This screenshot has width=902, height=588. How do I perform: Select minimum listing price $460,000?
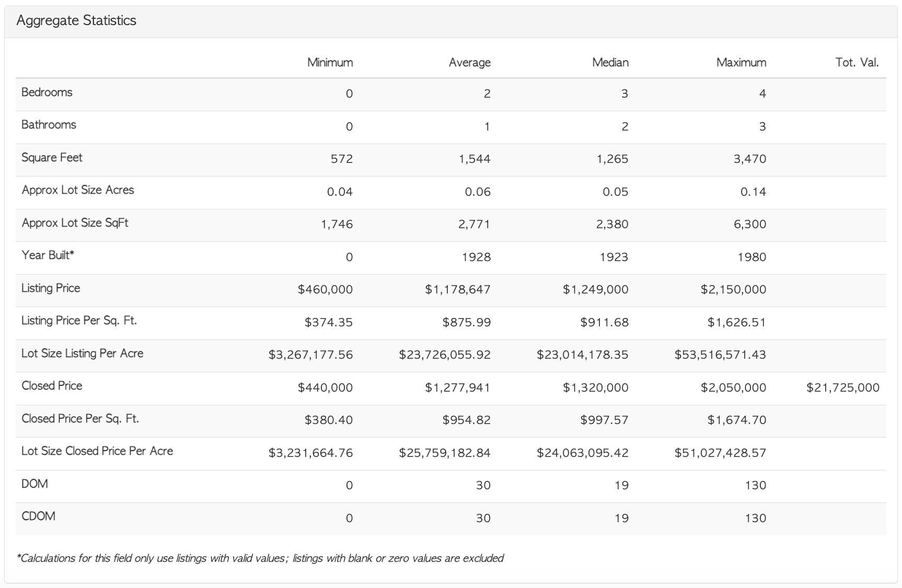(x=325, y=289)
